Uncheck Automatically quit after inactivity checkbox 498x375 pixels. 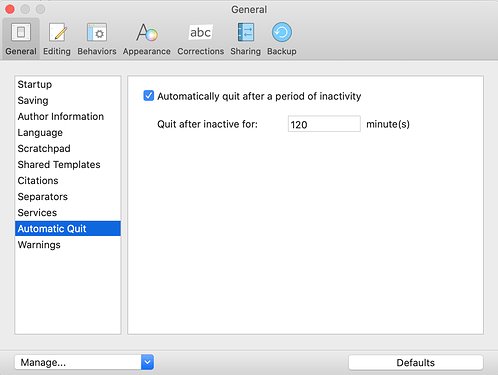click(x=149, y=96)
